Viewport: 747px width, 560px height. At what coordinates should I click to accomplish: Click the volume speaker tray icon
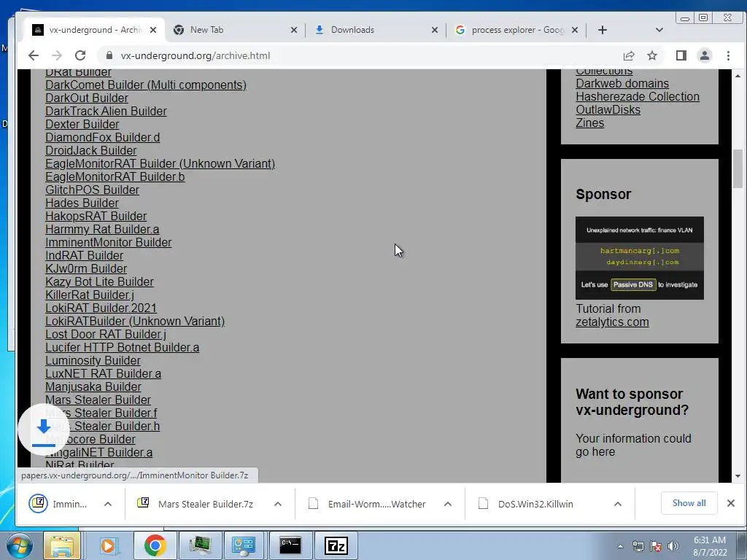point(673,546)
